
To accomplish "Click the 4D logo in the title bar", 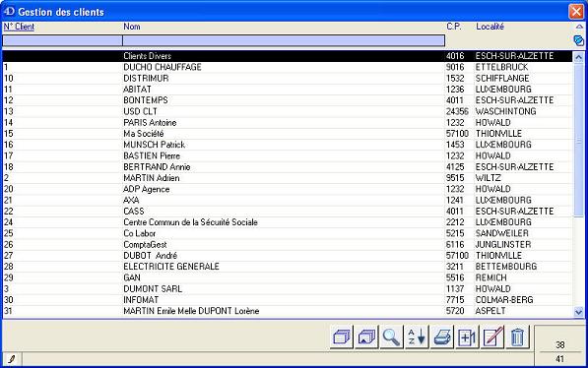I will coord(9,12).
